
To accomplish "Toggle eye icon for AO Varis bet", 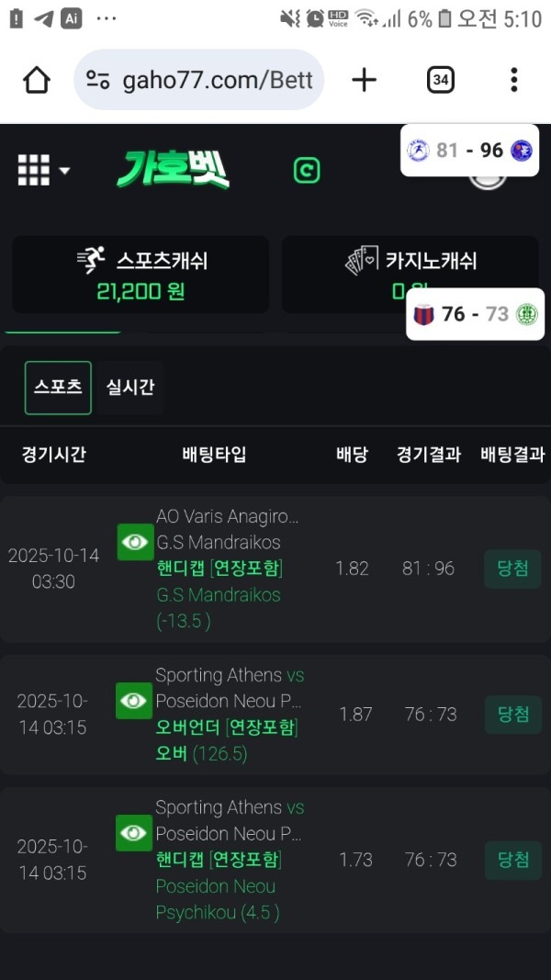I will tap(135, 542).
